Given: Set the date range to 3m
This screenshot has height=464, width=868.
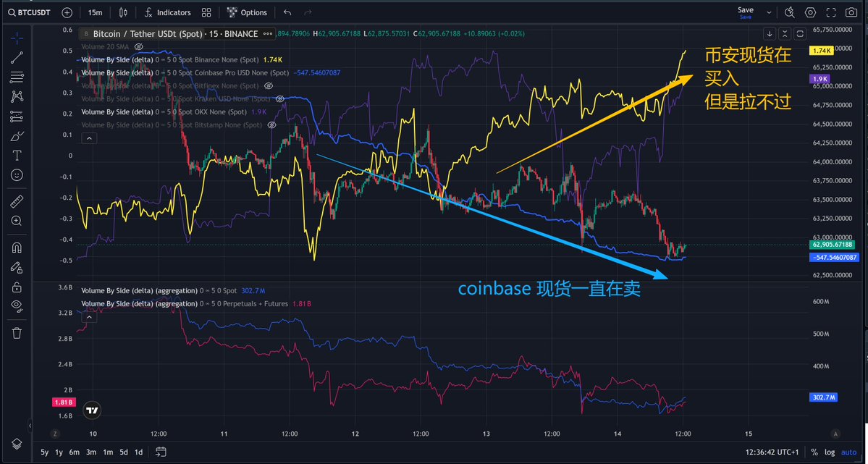Looking at the screenshot, I should click(90, 452).
